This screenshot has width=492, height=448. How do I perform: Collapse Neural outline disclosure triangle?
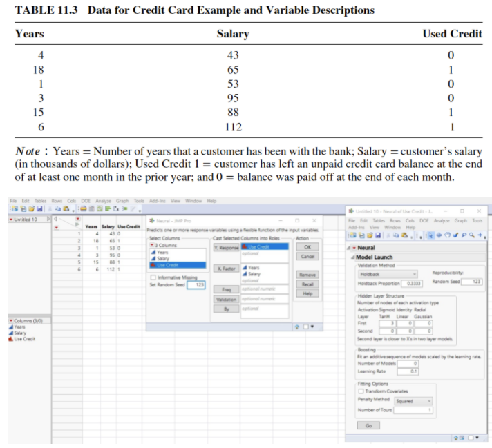[348, 248]
